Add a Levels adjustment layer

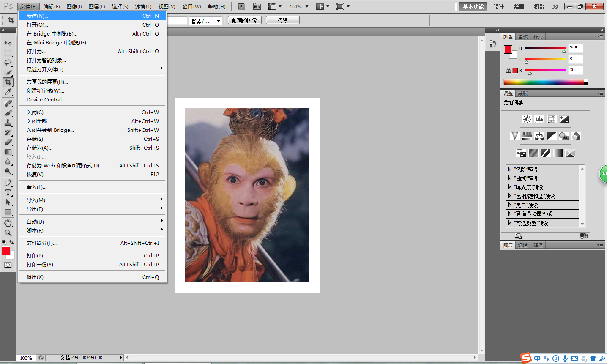click(x=539, y=119)
